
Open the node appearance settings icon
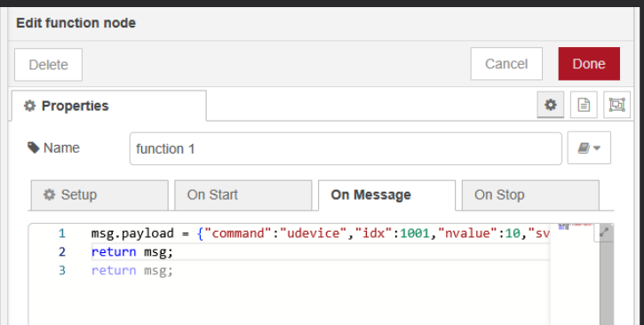pyautogui.click(x=616, y=105)
